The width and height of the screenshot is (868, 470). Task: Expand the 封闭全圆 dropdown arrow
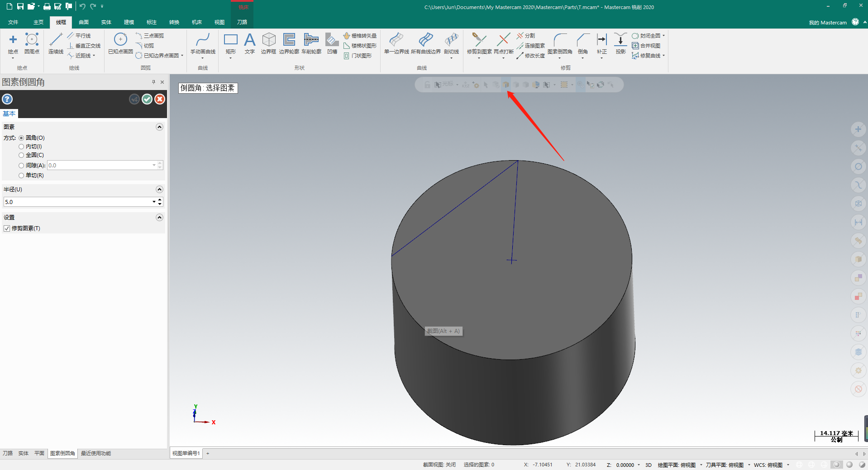[x=663, y=36]
